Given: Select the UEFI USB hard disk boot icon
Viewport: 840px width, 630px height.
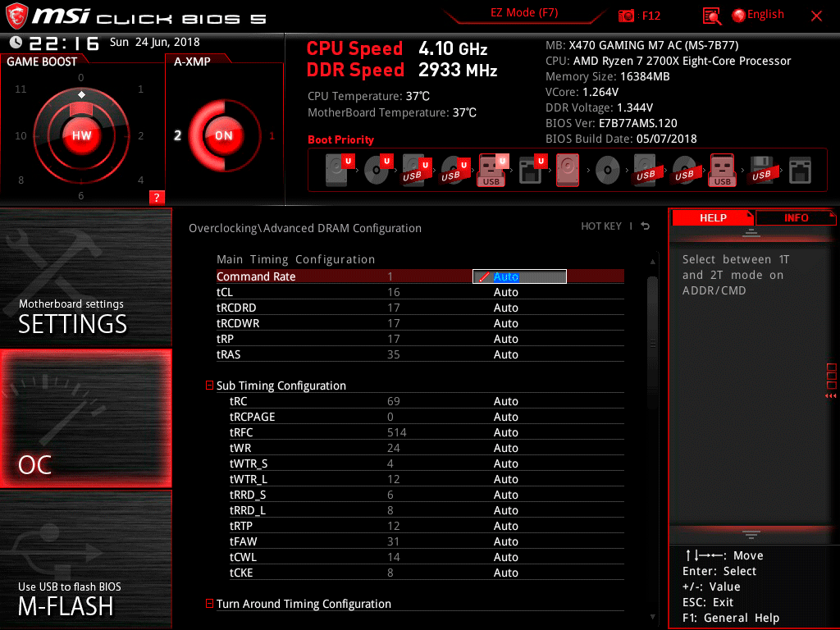Looking at the screenshot, I should [416, 170].
